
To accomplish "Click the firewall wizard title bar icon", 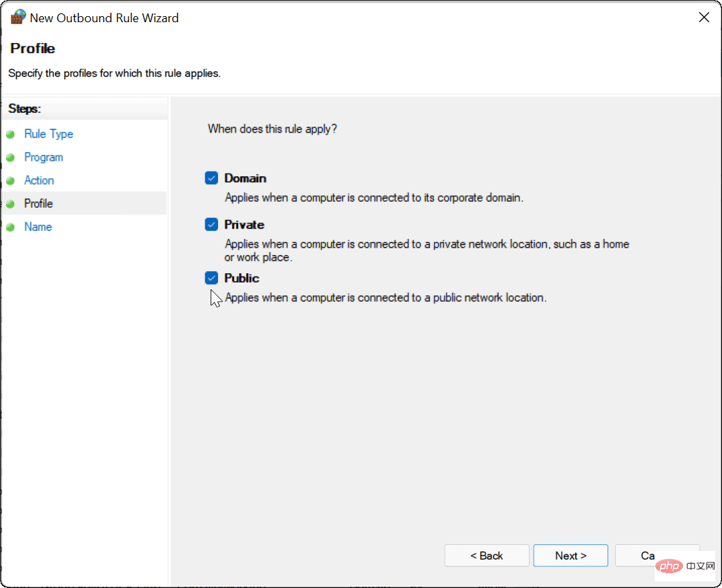I will (x=18, y=17).
